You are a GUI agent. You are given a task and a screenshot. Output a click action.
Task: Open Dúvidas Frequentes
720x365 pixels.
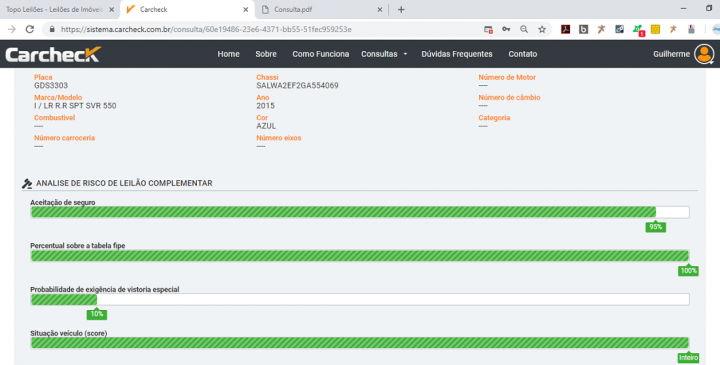pos(457,54)
